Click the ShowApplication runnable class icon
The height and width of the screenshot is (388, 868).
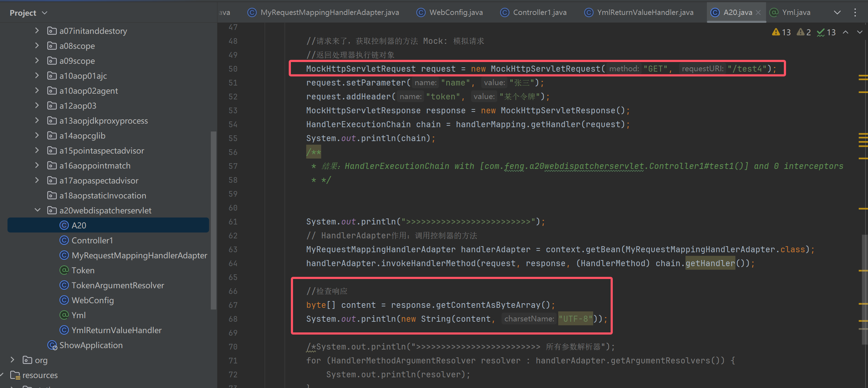(52, 345)
